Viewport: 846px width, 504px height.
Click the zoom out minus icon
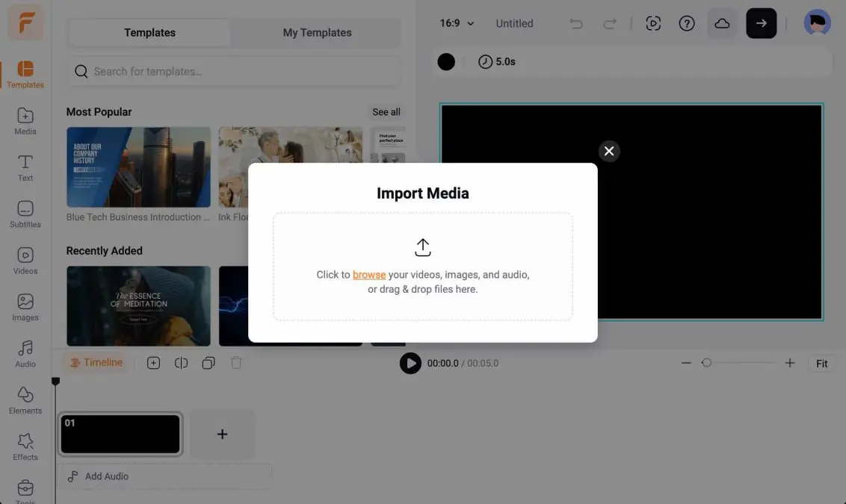tap(686, 363)
